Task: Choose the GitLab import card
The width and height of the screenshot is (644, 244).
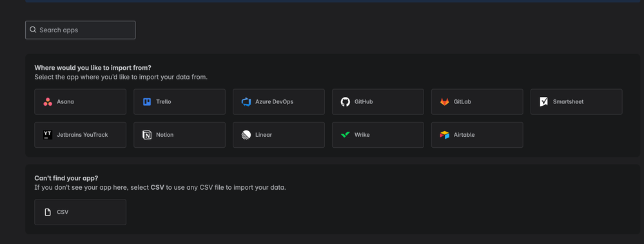Action: [x=477, y=101]
